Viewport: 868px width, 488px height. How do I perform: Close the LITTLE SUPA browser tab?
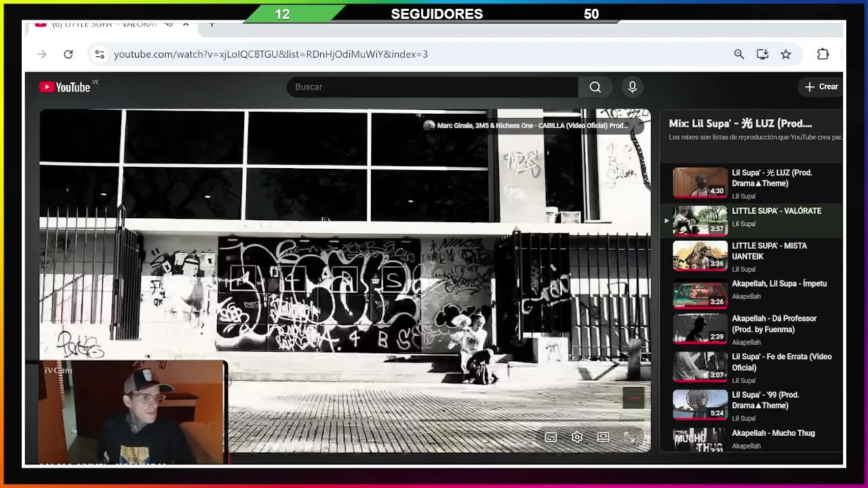click(x=187, y=24)
